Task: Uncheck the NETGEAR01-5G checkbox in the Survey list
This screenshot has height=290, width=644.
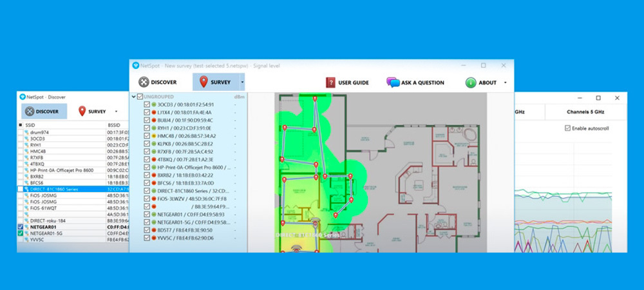Action: point(147,222)
